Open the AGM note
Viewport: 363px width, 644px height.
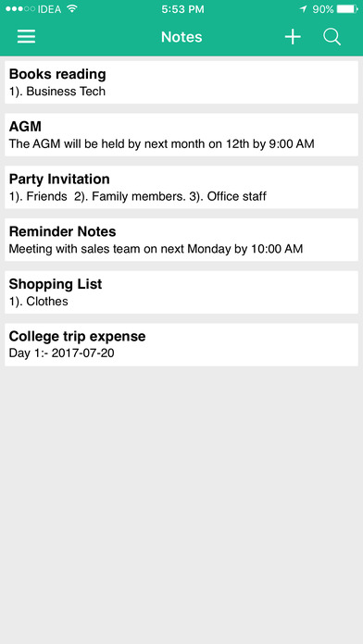(x=181, y=135)
